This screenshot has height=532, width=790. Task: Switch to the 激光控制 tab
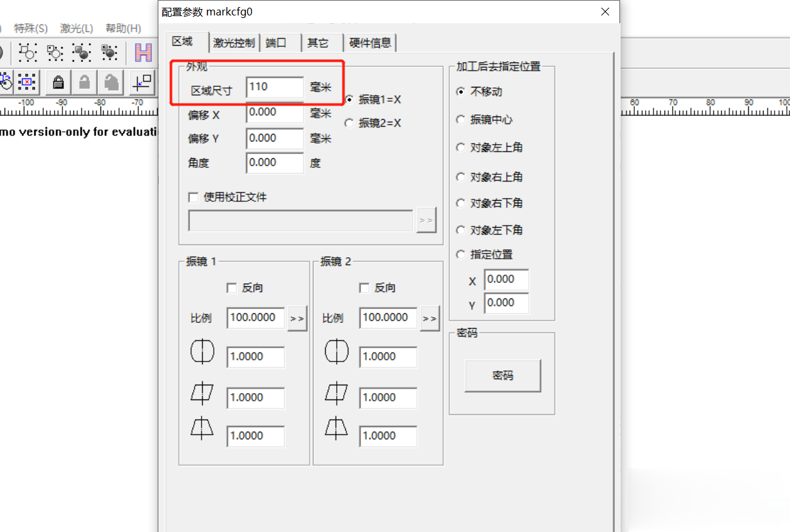[x=235, y=43]
